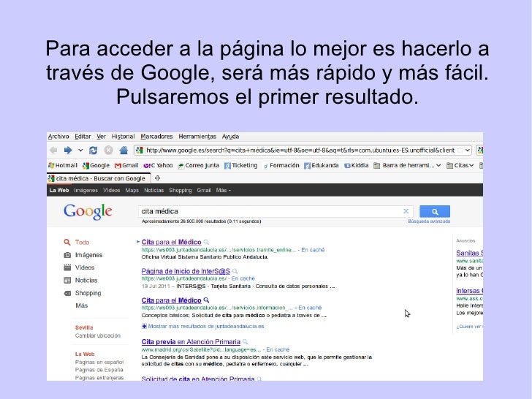Screen dimensions: 532x399
Task: Expand the Barra de herrami... bookmarks folder
Action: tap(407, 165)
